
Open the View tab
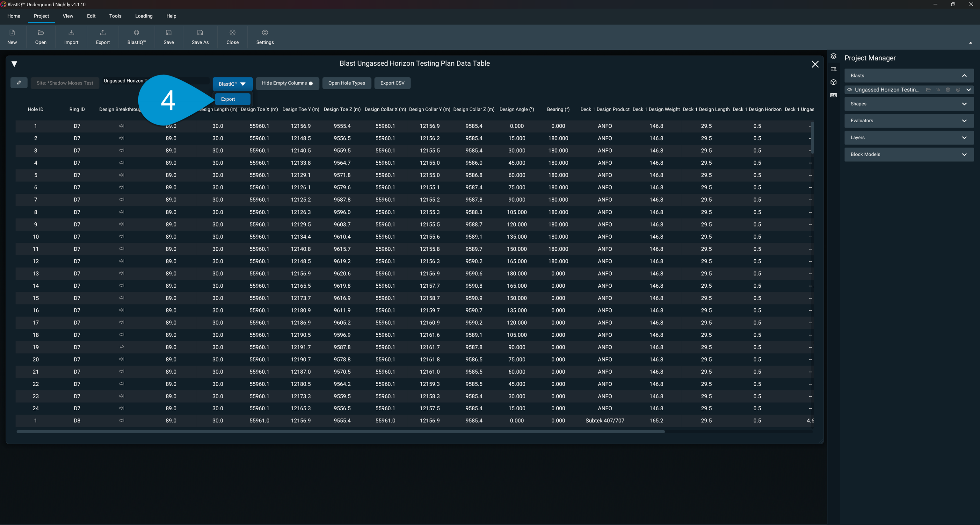click(x=68, y=16)
